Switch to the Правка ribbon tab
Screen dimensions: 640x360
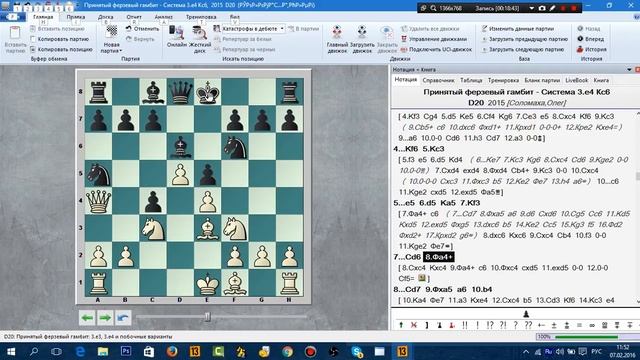76,17
